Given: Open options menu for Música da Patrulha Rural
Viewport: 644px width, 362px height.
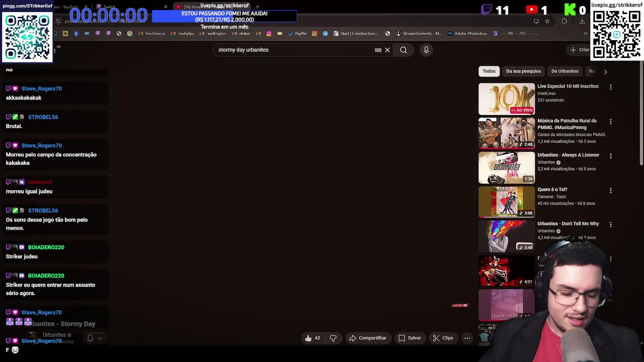Looking at the screenshot, I should tap(611, 122).
